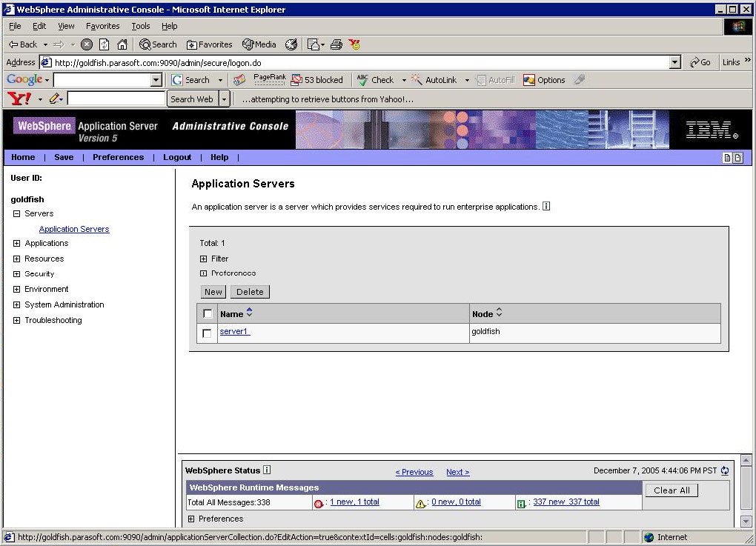Click the Yahoo messenger smiley icon
756x546 pixels.
[355, 44]
